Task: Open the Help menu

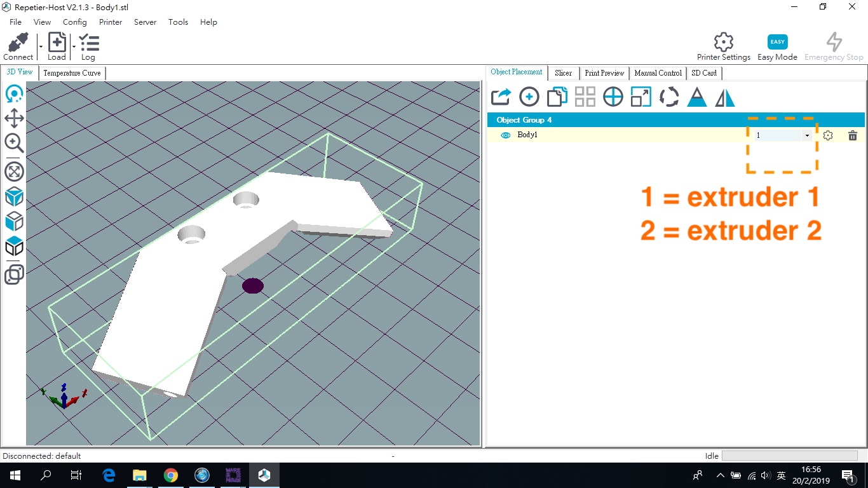Action: point(208,22)
